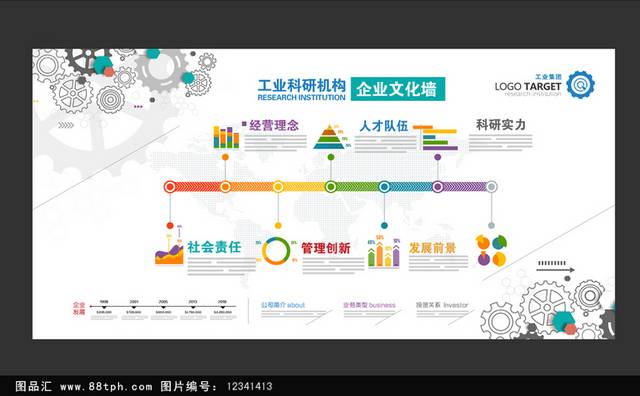
Task: Select the green circle marker on the timeline bar
Action: (x=331, y=187)
